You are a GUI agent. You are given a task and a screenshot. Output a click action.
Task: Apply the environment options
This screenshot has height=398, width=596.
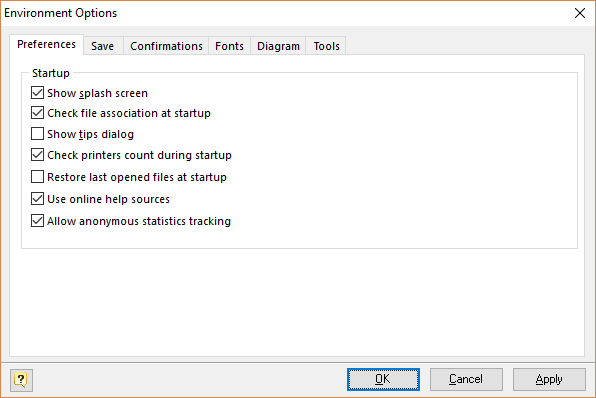pos(549,379)
